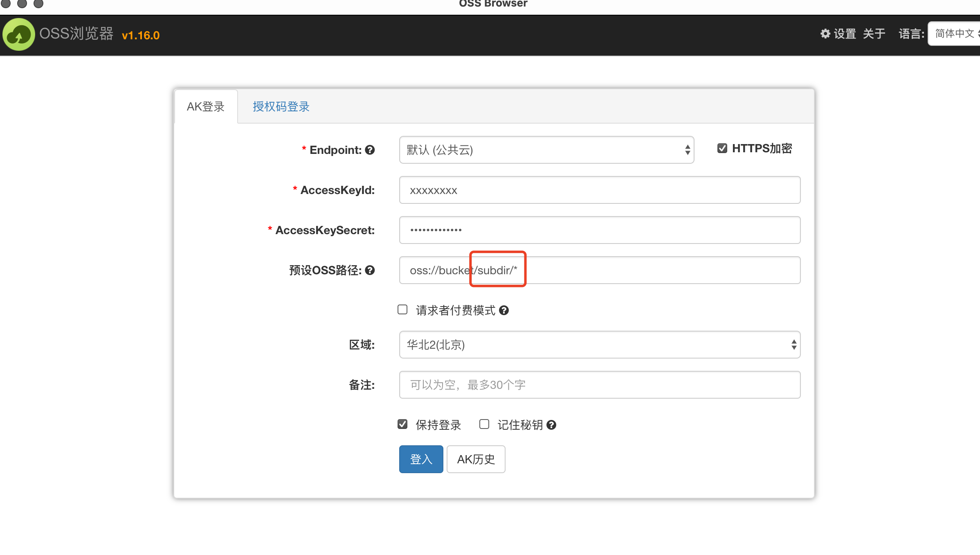This screenshot has width=980, height=555.
Task: Click the version label v1.16.0
Action: (x=141, y=35)
